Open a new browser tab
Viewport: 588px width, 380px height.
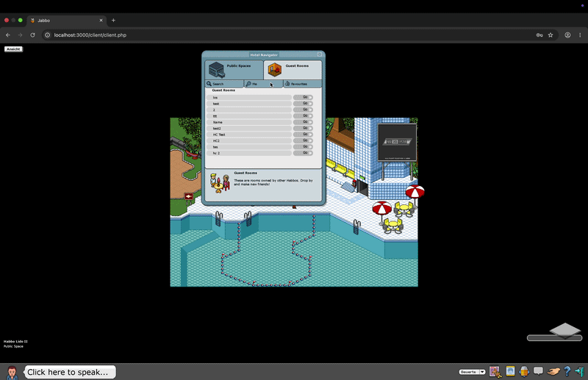pyautogui.click(x=113, y=21)
